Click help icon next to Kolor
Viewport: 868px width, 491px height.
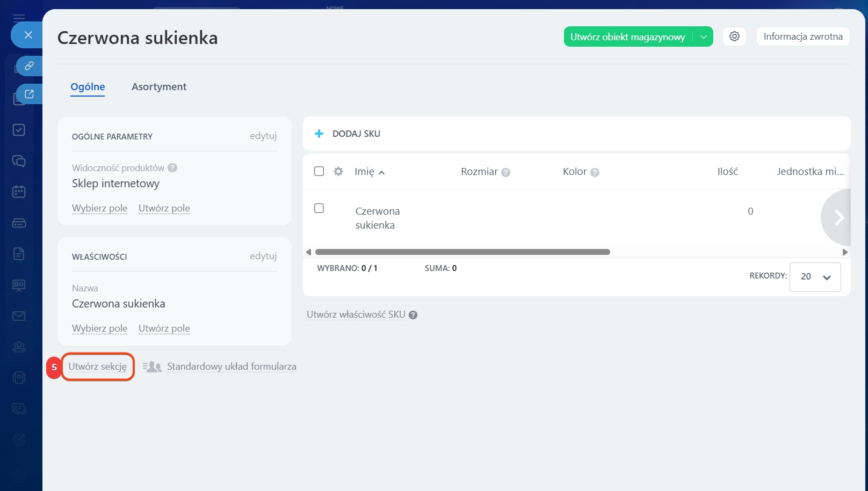(x=595, y=172)
